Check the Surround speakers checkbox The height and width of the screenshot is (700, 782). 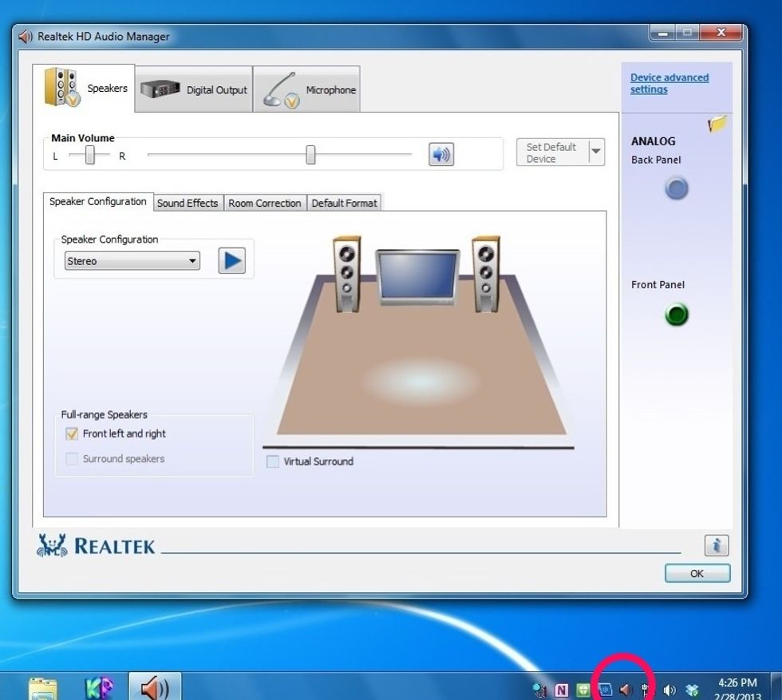(x=72, y=459)
